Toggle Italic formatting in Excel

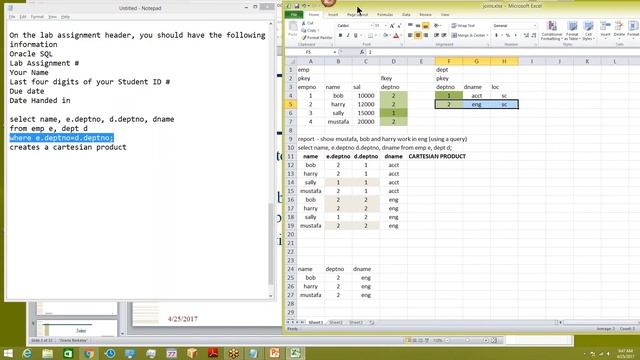pos(348,36)
